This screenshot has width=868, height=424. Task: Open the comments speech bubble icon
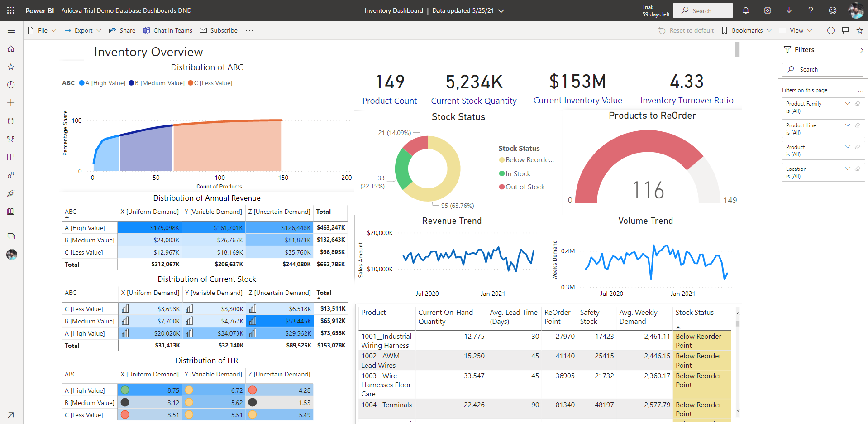[x=845, y=30]
